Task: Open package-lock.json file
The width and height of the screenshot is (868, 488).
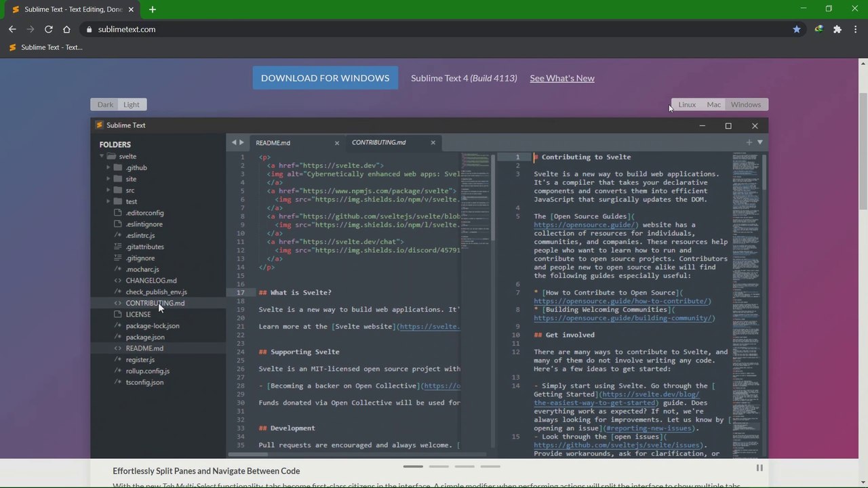Action: click(153, 326)
